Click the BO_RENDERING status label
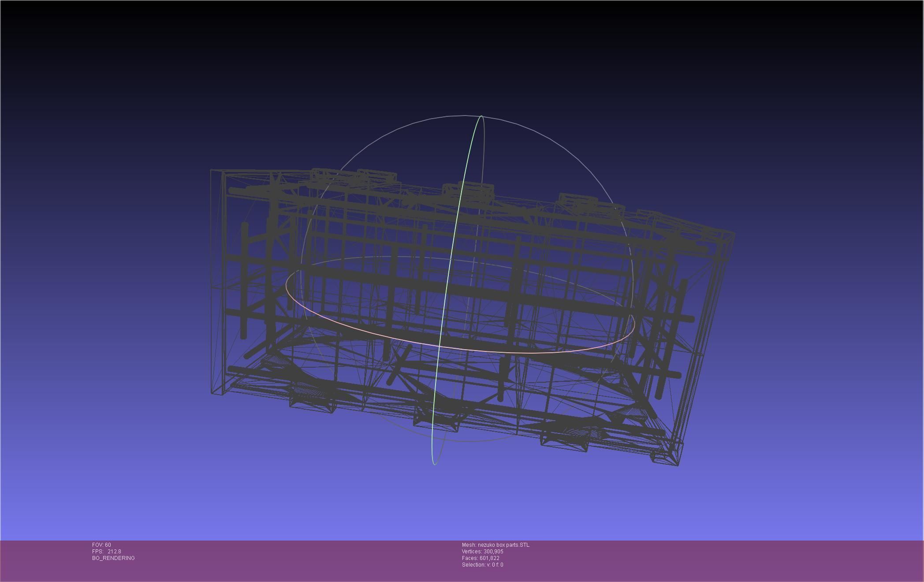The width and height of the screenshot is (924, 582). click(x=113, y=558)
